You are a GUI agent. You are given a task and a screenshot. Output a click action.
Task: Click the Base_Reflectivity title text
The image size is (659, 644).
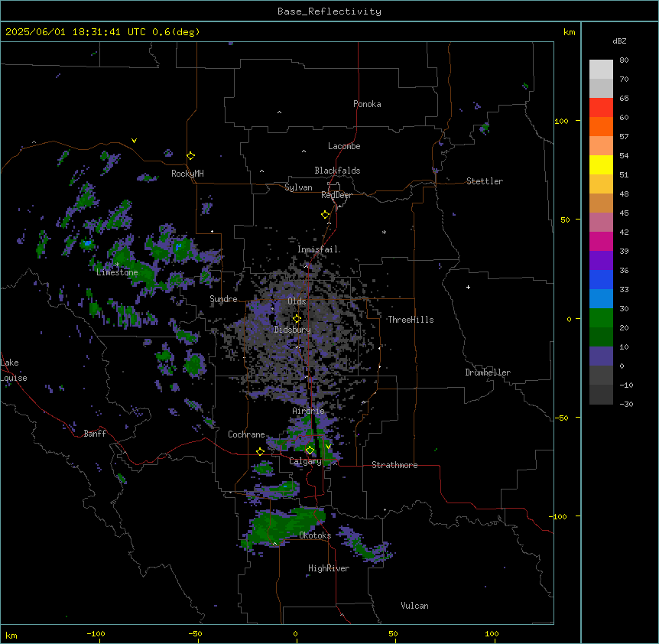tap(329, 11)
